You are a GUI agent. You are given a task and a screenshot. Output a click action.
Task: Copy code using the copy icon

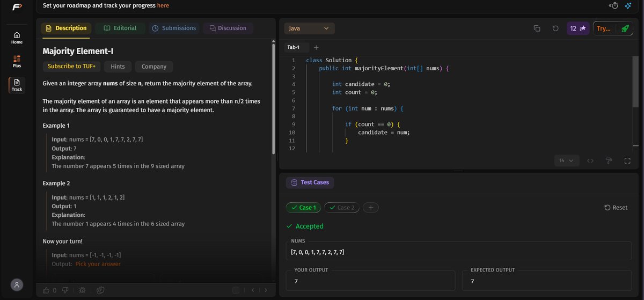[x=537, y=28]
